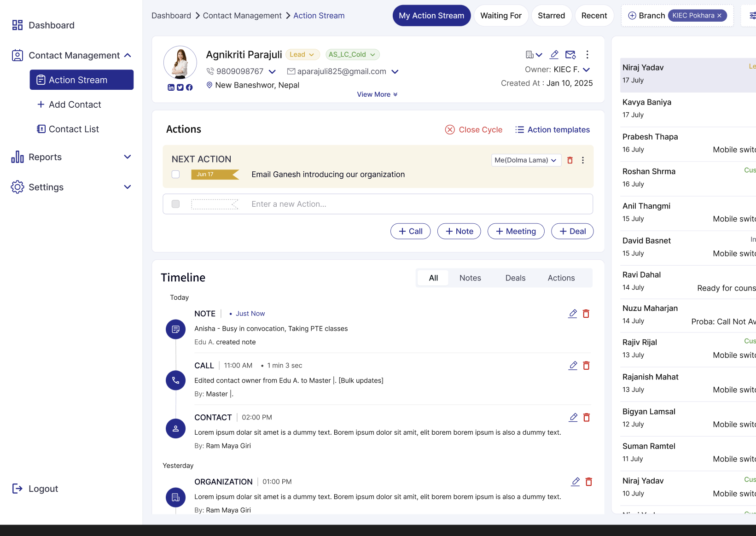Switch to Recent tab
The image size is (756, 536).
(594, 16)
